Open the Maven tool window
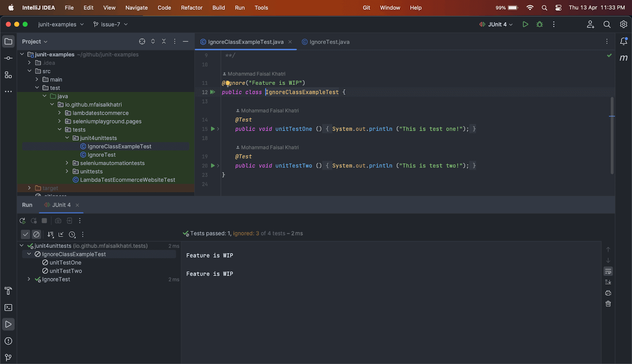The width and height of the screenshot is (632, 364). point(623,58)
